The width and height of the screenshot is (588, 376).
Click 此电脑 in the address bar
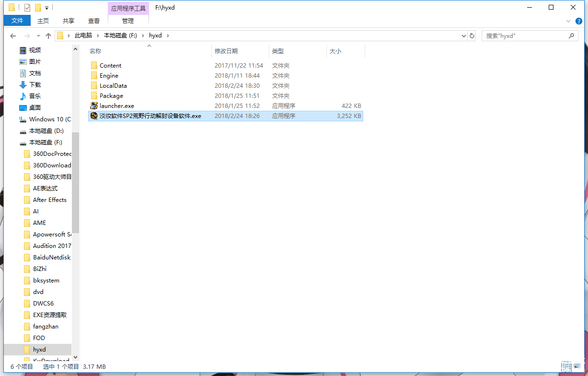(83, 35)
